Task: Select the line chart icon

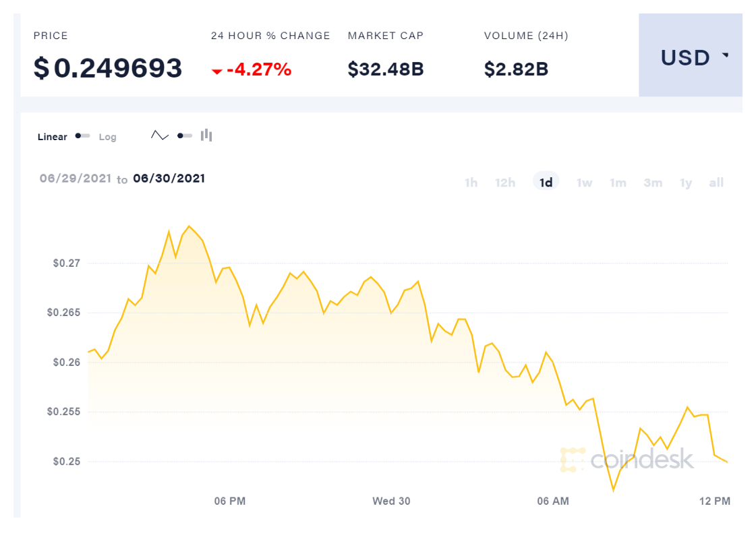Action: click(x=160, y=135)
